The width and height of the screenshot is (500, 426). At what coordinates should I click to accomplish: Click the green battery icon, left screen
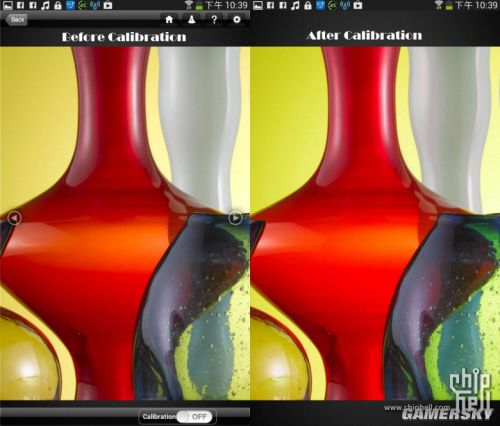[x=199, y=6]
